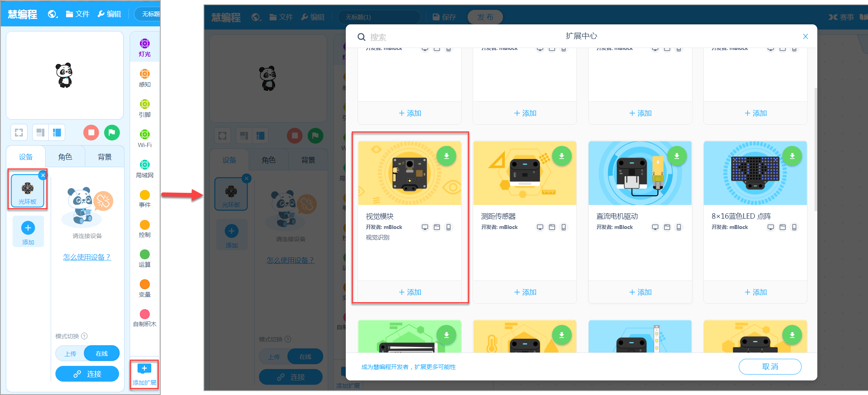Switch mode to 上传 in left panel
Image resolution: width=868 pixels, height=395 pixels.
pos(71,353)
